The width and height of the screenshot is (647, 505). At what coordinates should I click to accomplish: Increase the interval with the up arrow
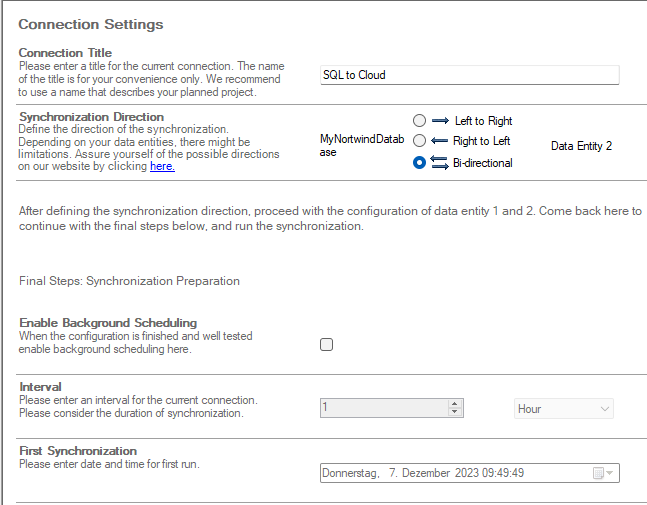pos(455,404)
